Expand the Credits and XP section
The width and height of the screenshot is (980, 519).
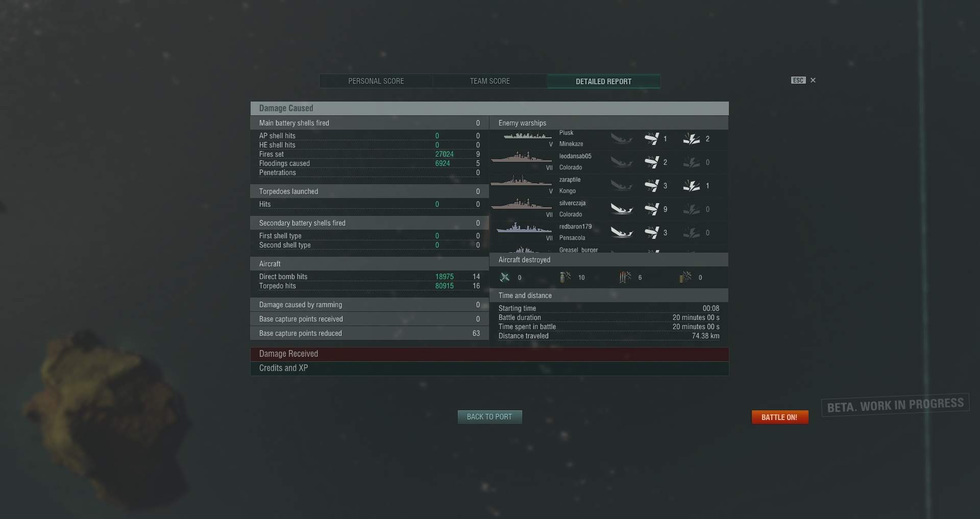pyautogui.click(x=489, y=368)
